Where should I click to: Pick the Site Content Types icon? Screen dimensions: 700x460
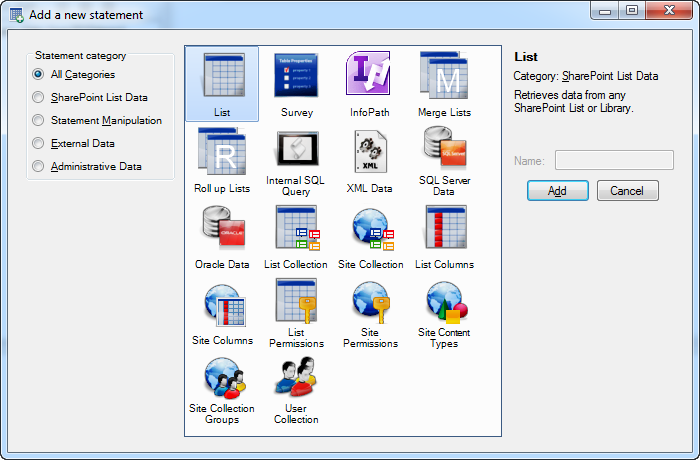coord(444,304)
